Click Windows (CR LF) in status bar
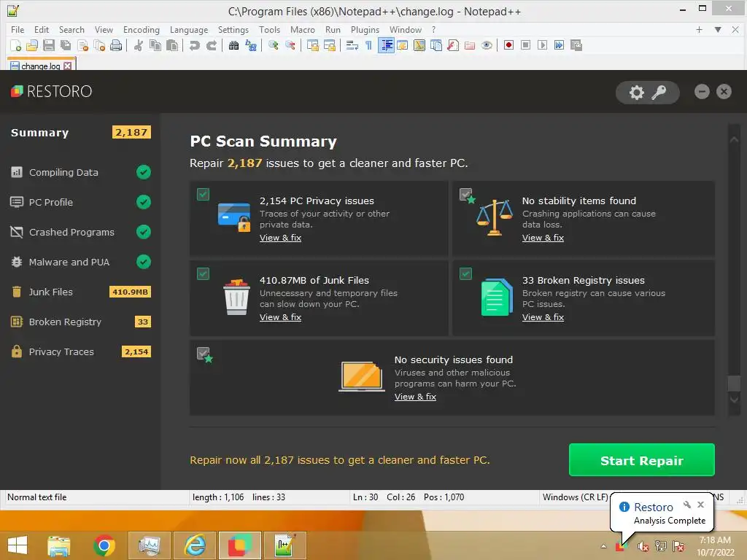Screen dimensions: 747x560 coord(575,497)
